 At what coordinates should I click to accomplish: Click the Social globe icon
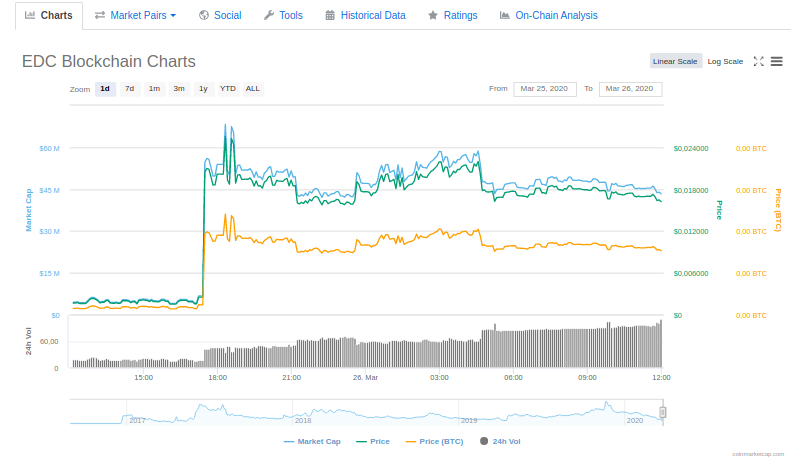click(204, 15)
